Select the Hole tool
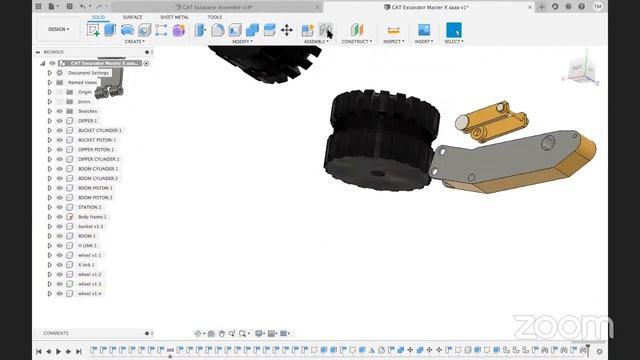Image resolution: width=640 pixels, height=360 pixels. pyautogui.click(x=144, y=30)
